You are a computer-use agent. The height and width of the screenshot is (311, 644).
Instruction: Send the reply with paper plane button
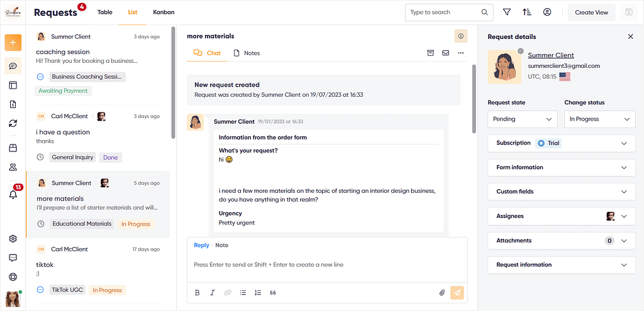coord(457,293)
